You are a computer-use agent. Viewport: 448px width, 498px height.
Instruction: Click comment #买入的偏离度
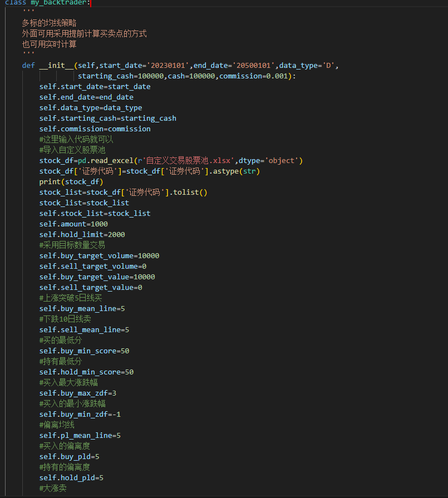65,446
